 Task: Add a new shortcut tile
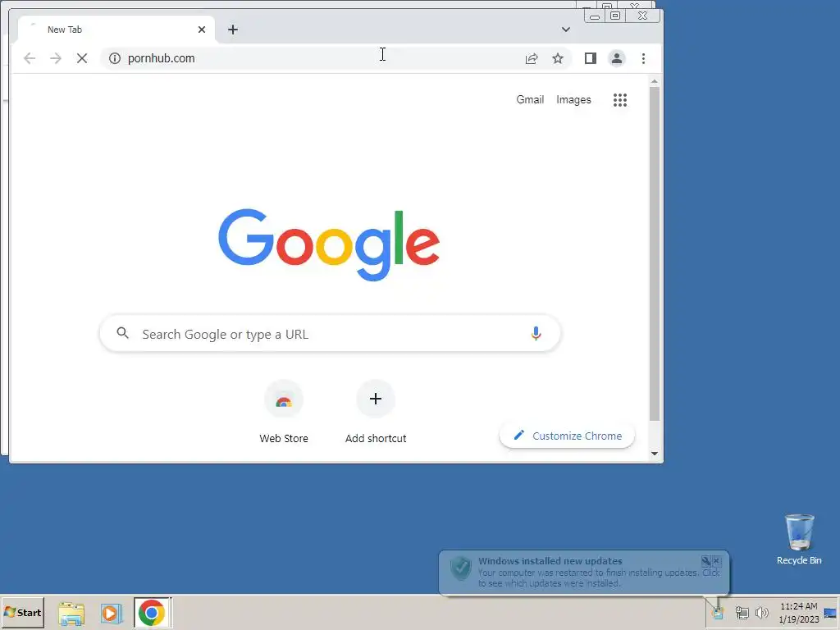click(376, 412)
